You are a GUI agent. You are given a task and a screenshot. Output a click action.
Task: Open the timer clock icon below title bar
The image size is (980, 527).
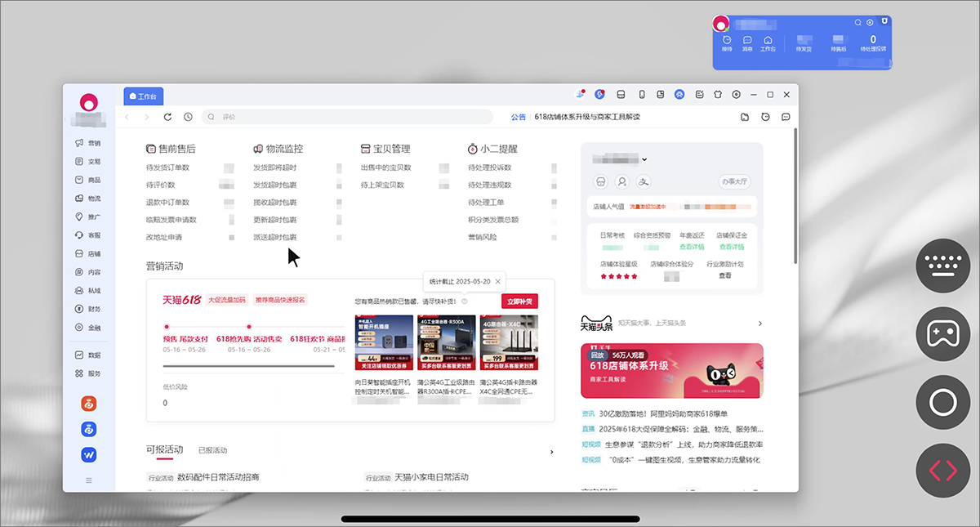[765, 117]
